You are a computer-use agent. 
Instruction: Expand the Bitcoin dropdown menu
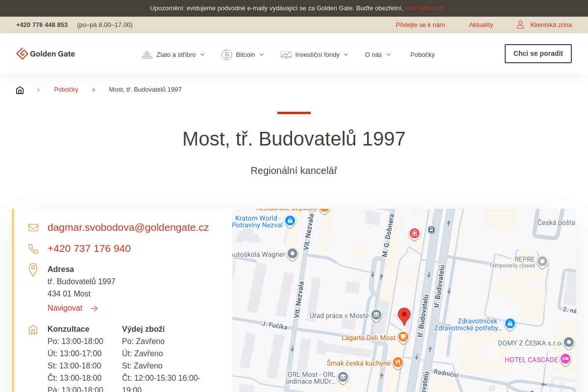pyautogui.click(x=243, y=54)
